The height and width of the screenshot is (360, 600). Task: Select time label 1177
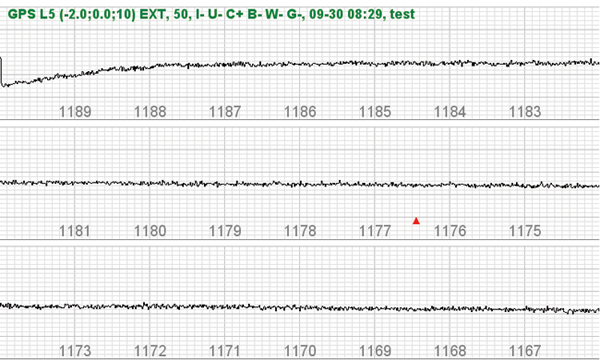(375, 231)
